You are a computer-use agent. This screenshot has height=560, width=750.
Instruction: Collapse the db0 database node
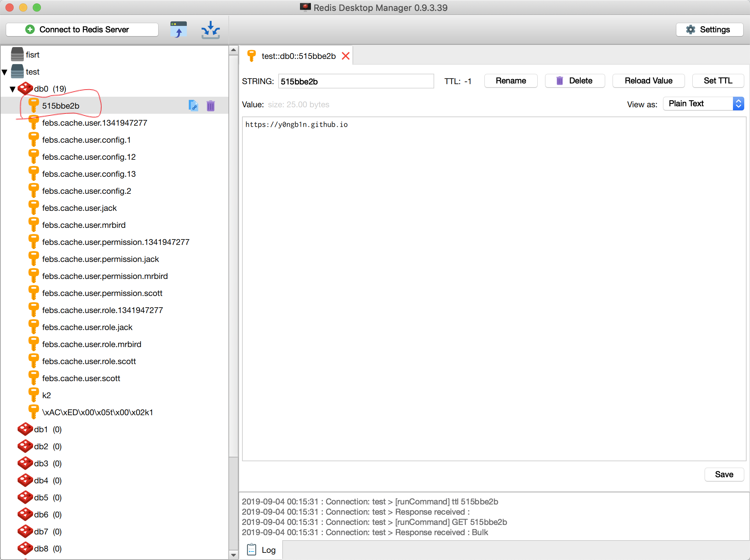point(13,89)
